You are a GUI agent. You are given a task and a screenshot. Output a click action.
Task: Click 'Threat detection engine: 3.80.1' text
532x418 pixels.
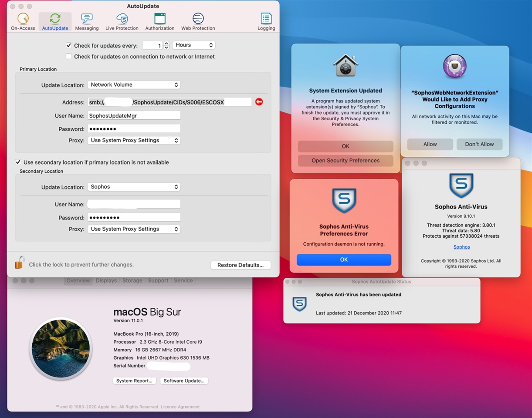click(x=461, y=226)
